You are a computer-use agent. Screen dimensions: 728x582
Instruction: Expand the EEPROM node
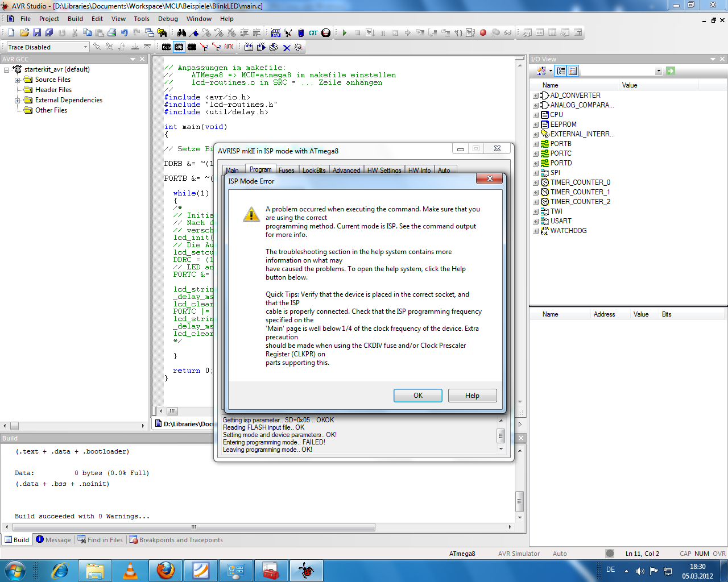click(536, 125)
